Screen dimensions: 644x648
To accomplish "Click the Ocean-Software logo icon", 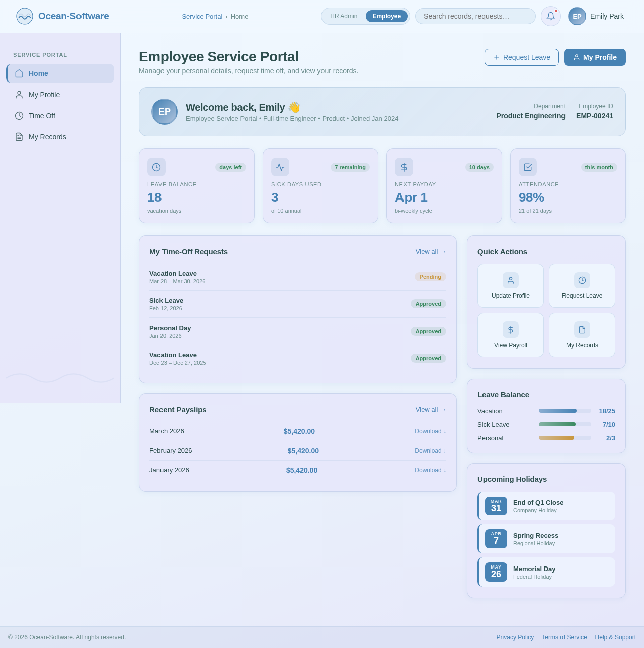I will tap(23, 16).
